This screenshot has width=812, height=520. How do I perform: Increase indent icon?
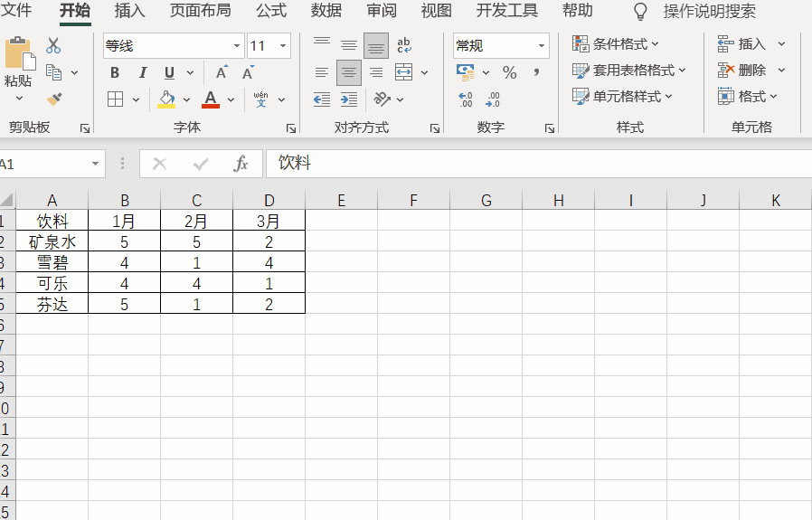pyautogui.click(x=349, y=99)
